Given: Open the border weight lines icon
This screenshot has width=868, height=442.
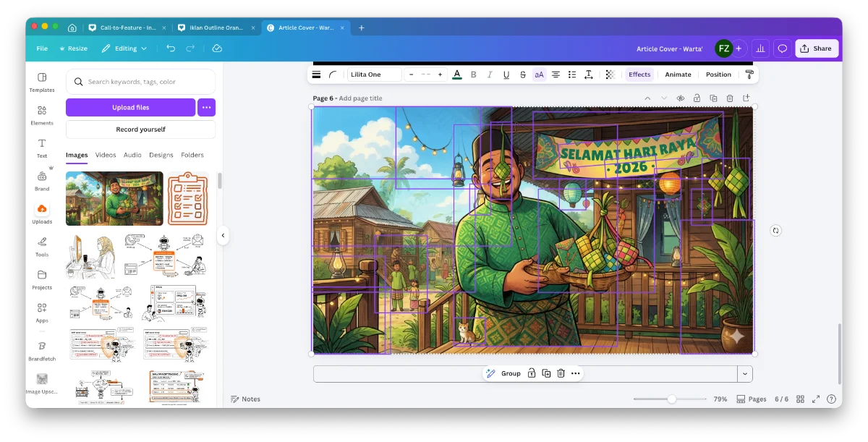Looking at the screenshot, I should [x=316, y=75].
